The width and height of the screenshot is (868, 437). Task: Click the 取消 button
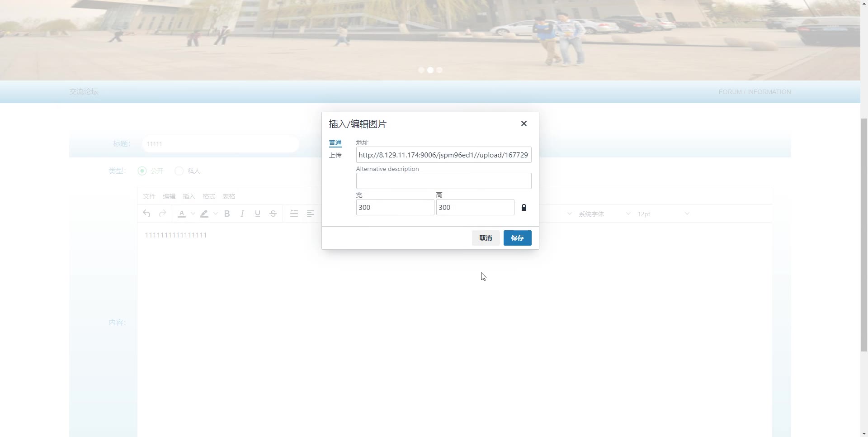click(x=486, y=238)
